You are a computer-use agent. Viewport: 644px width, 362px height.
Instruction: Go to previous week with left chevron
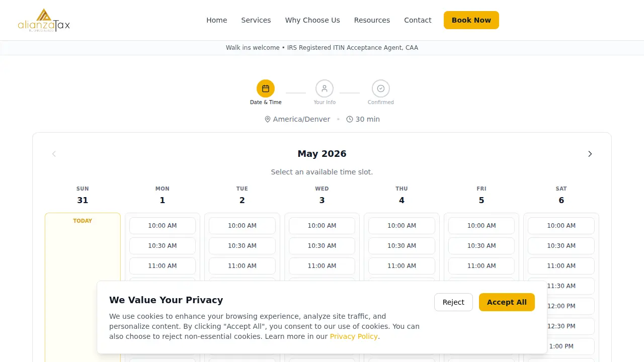click(54, 154)
